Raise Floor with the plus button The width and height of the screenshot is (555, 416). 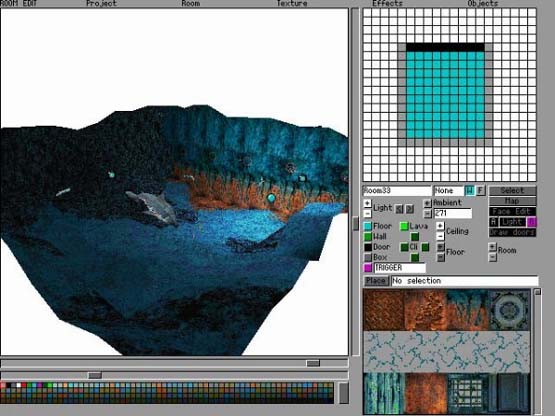point(440,247)
